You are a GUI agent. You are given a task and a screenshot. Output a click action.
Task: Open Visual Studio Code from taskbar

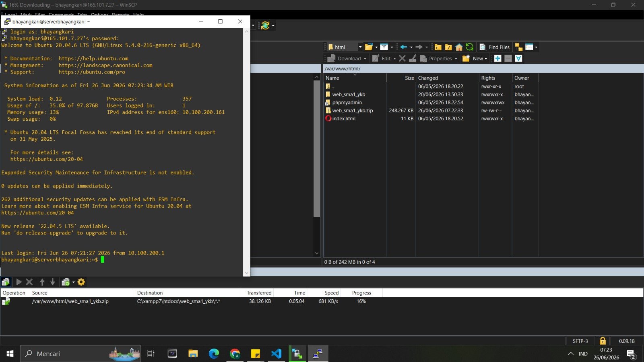(x=276, y=354)
